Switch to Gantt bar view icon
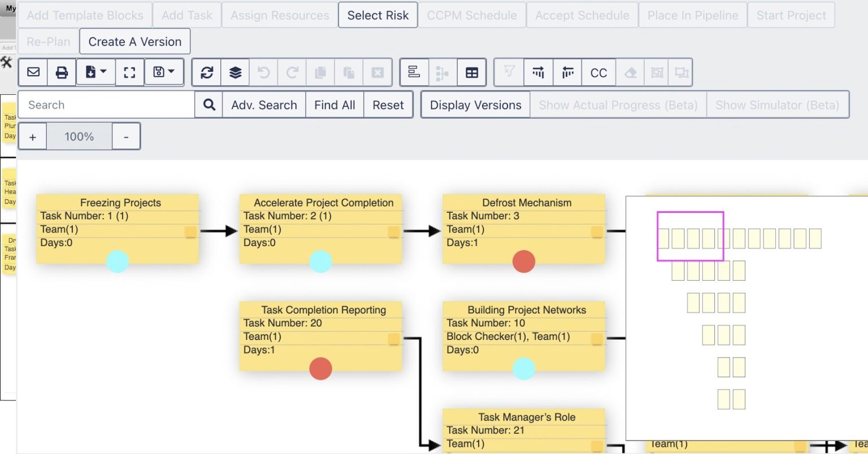 point(414,72)
